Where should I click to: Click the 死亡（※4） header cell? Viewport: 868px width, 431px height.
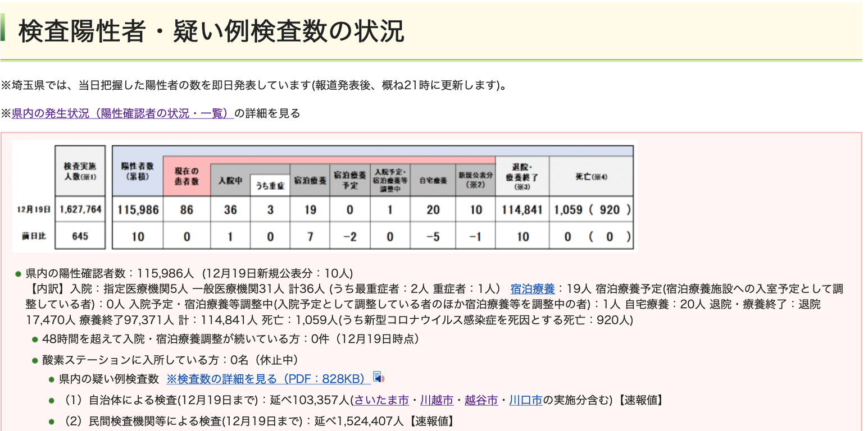pyautogui.click(x=591, y=176)
